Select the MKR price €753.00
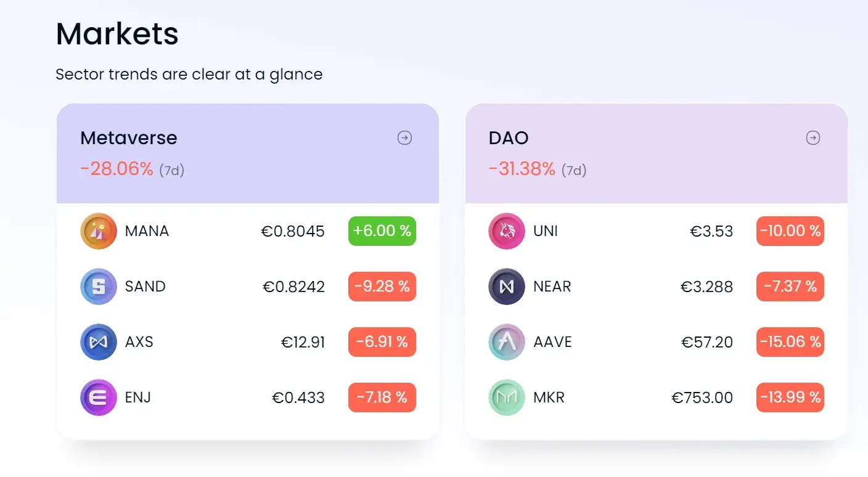 (x=702, y=397)
